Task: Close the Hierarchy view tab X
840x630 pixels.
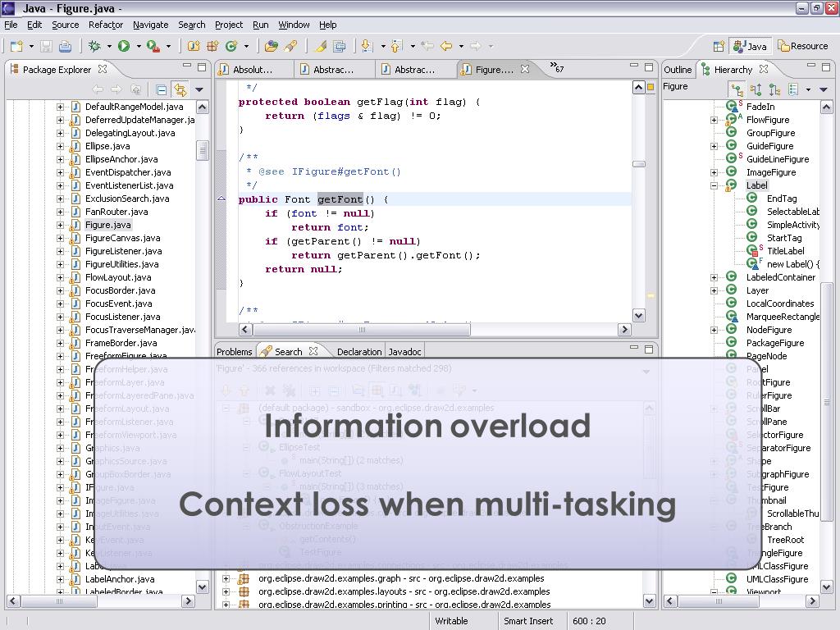Action: coord(764,69)
